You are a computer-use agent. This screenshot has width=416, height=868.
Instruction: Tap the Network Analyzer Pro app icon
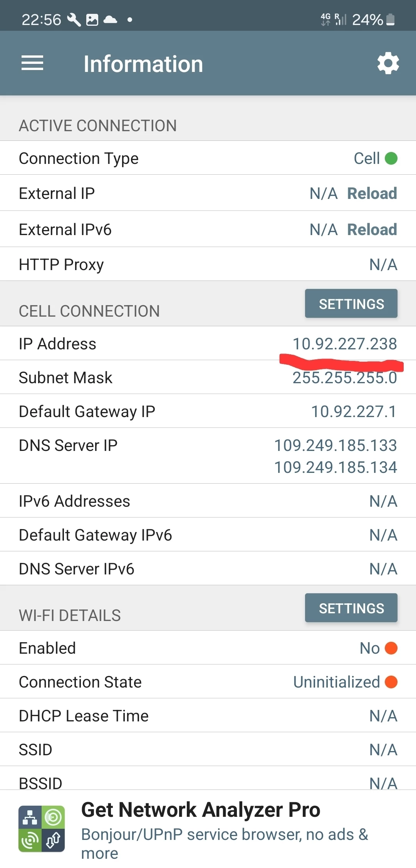coord(42,828)
